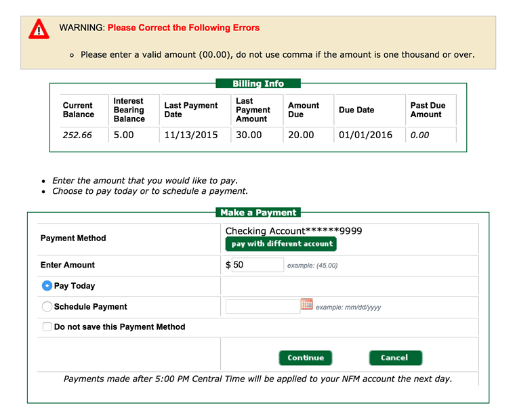
Task: Click the red warning triangle icon
Action: [39, 29]
